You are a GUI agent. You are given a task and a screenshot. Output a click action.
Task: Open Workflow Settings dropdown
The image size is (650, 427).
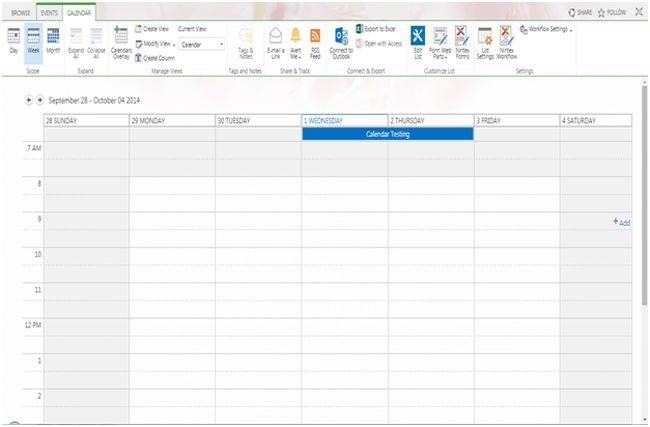point(546,29)
